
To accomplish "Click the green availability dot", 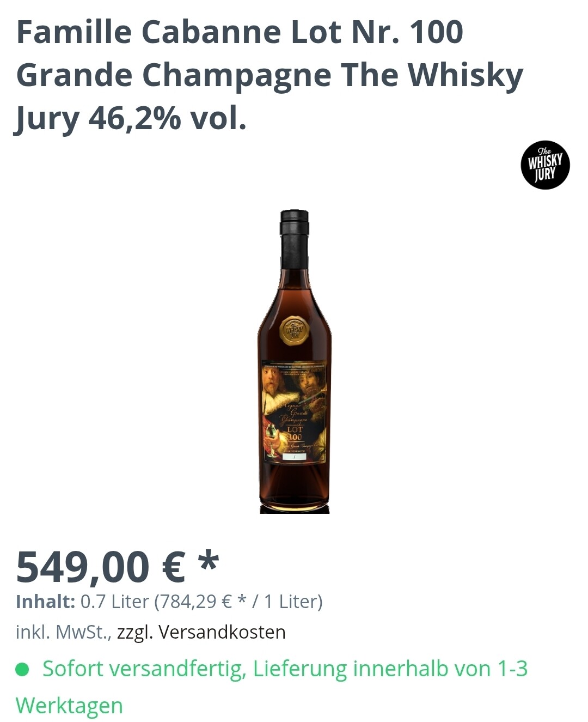I will (22, 669).
